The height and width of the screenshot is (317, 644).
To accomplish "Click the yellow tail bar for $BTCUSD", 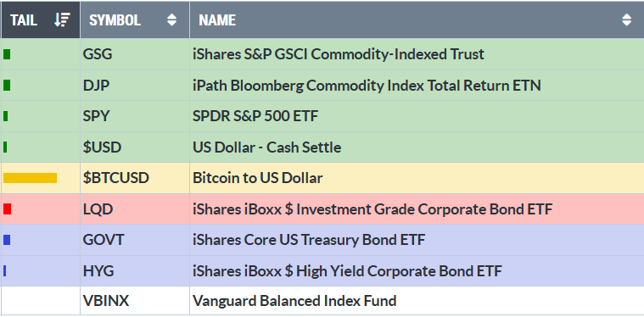I will coord(30,178).
